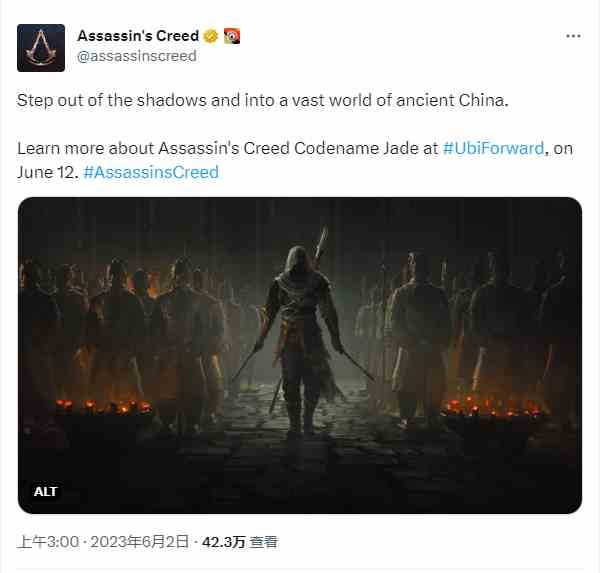The height and width of the screenshot is (573, 600).
Task: Click the "Step out of the shadows" text line
Action: [263, 101]
